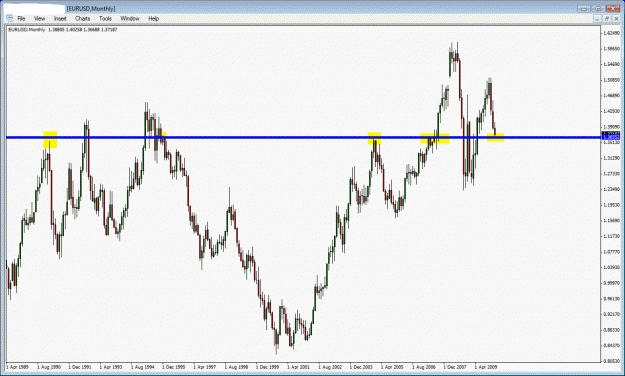Screen dimensions: 625x376
Task: Click the 1.62480 price label at axis top
Action: pos(612,33)
